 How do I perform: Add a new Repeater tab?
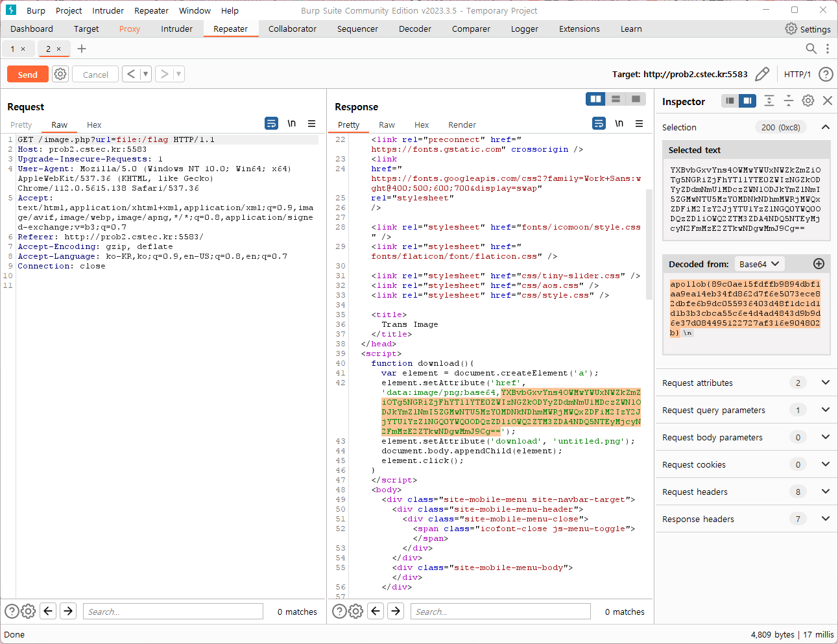(82, 49)
